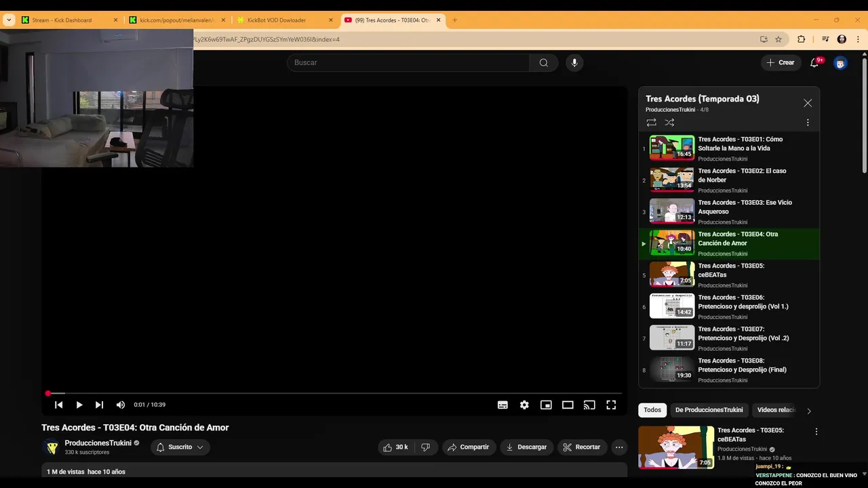Play the video with the play button
Screen dimensions: 868x488
click(79, 405)
